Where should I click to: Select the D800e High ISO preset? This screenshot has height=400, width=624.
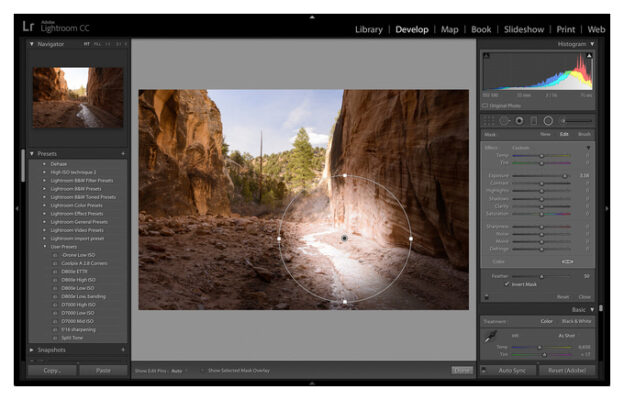coord(78,280)
